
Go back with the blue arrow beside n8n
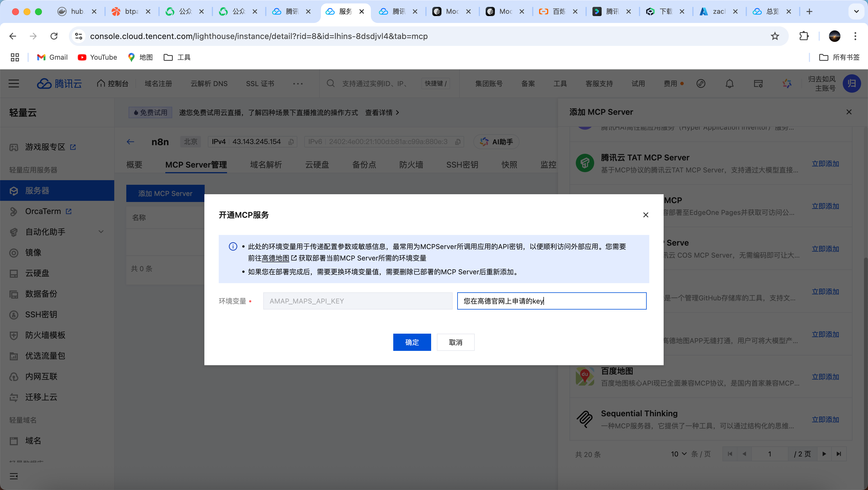click(130, 142)
